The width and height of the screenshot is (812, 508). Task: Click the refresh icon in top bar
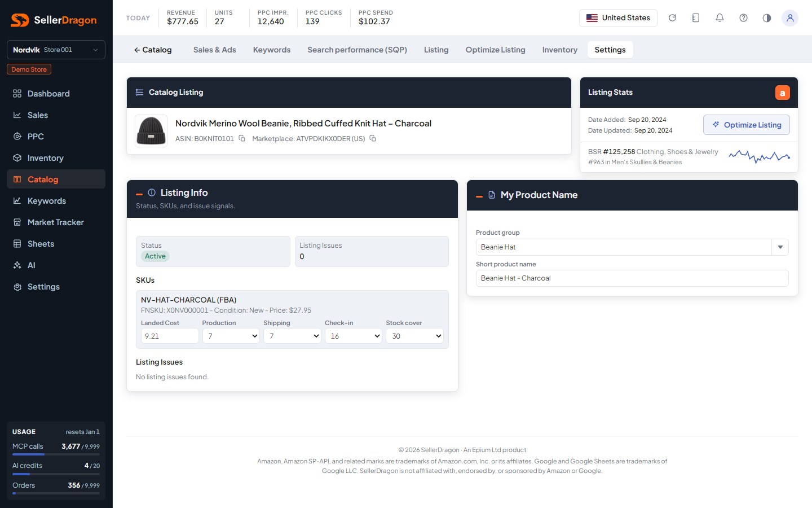pos(672,18)
